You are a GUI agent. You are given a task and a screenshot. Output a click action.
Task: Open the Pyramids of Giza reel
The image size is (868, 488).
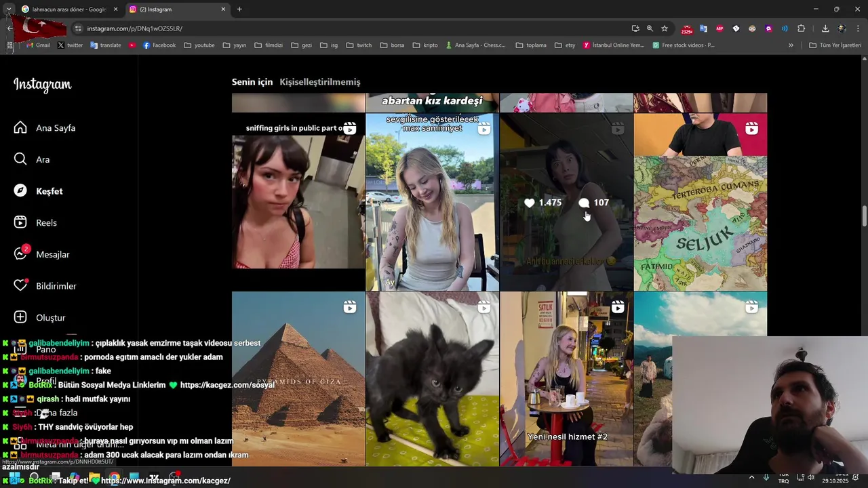(298, 379)
